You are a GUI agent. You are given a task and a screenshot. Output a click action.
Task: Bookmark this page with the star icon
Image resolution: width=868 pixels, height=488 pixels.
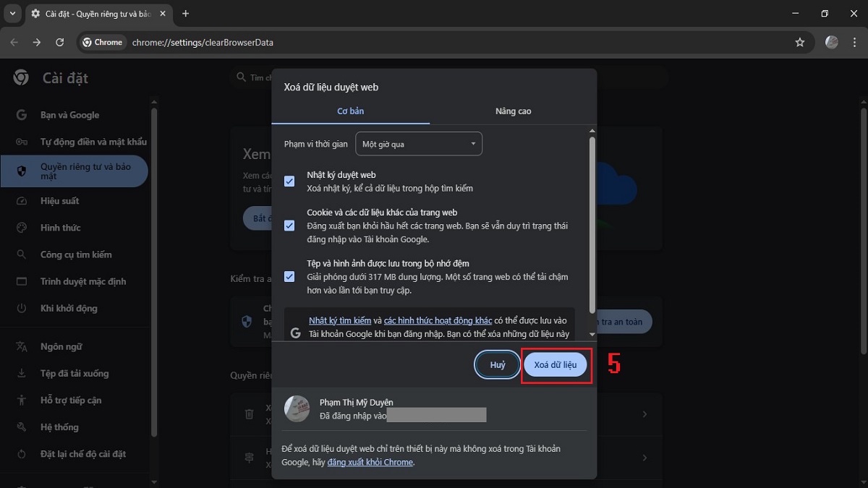tap(800, 43)
